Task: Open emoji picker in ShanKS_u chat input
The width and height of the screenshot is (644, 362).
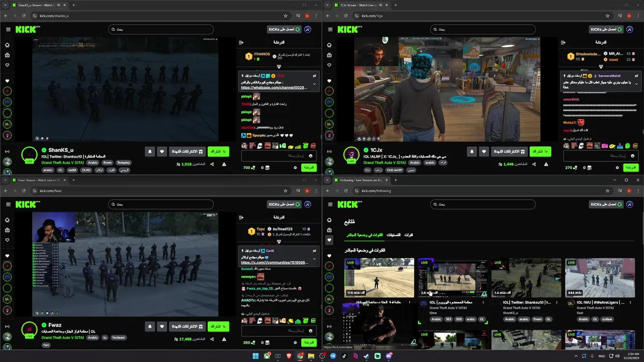Action: point(310,156)
